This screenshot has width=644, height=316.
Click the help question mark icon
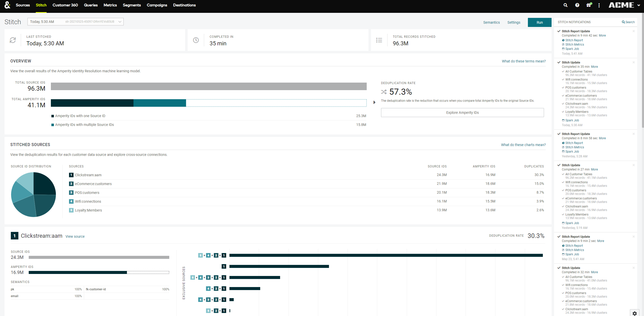pyautogui.click(x=577, y=5)
